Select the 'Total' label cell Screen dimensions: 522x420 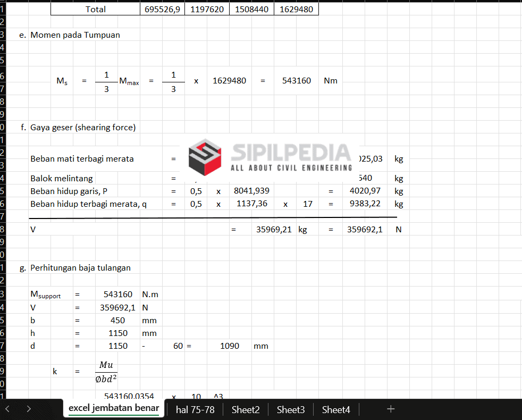(96, 10)
